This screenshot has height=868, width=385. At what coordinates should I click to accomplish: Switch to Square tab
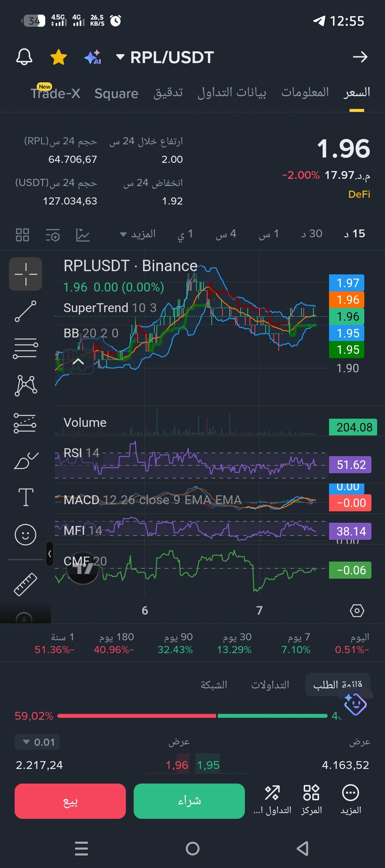pyautogui.click(x=116, y=93)
